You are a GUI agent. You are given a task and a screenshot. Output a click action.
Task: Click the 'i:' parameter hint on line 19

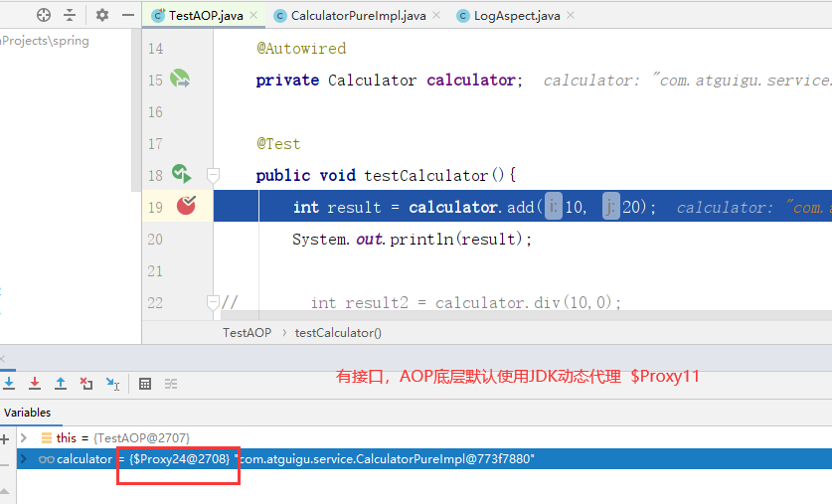(x=554, y=207)
